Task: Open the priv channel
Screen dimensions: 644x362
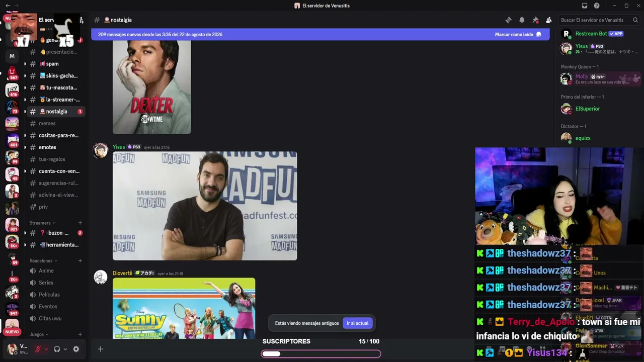Action: click(x=55, y=207)
